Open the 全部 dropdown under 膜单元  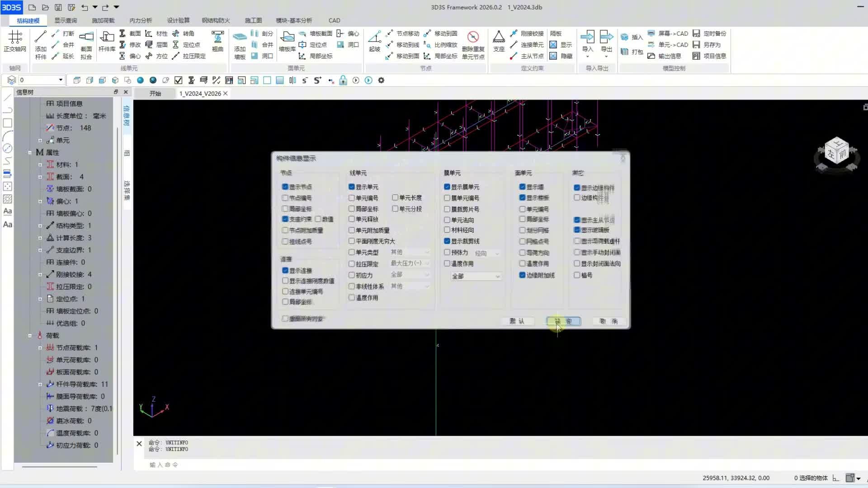pyautogui.click(x=476, y=276)
